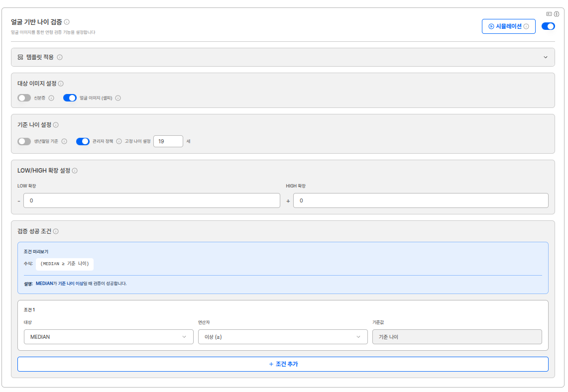Image resolution: width=568 pixels, height=392 pixels.
Task: Click the info icon next to 얼굴 기반 나이 검증
Action: pyautogui.click(x=67, y=22)
